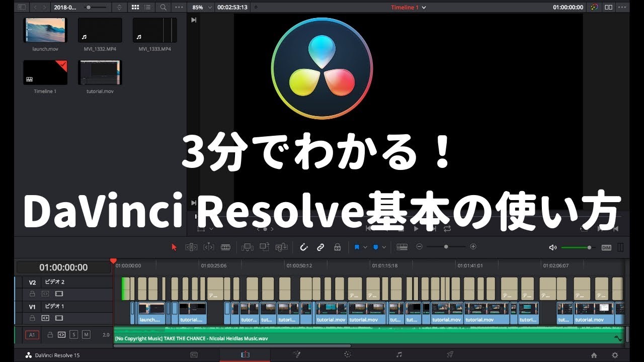
Task: Mute the A1 audio track
Action: point(86,334)
